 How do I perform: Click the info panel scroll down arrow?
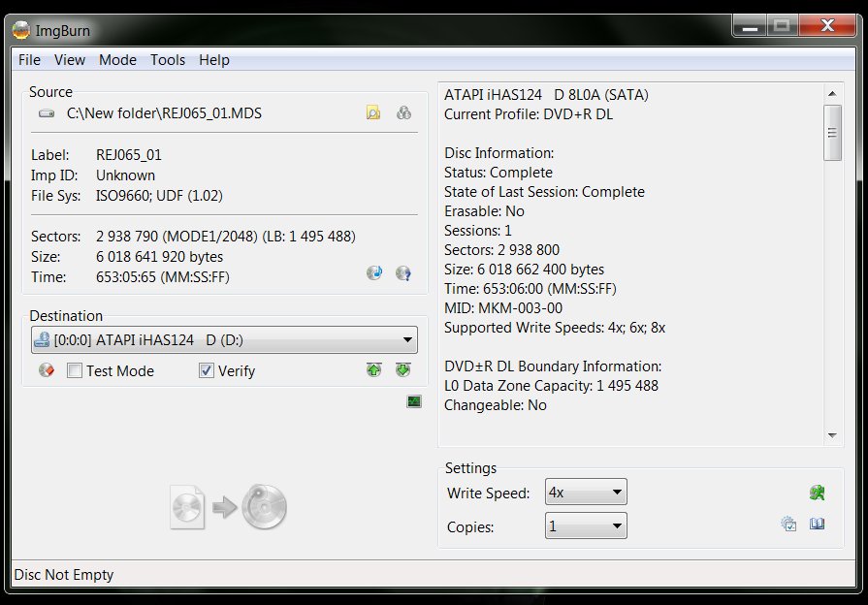(x=832, y=435)
